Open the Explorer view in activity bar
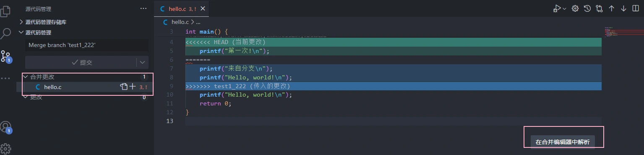The height and width of the screenshot is (155, 644). (5, 11)
